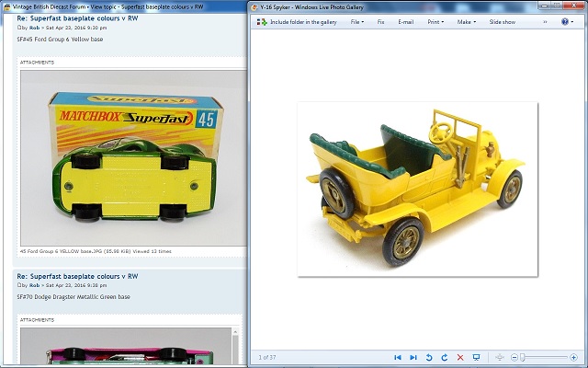
Task: Show hidden toolbar items via chevron
Action: click(546, 20)
